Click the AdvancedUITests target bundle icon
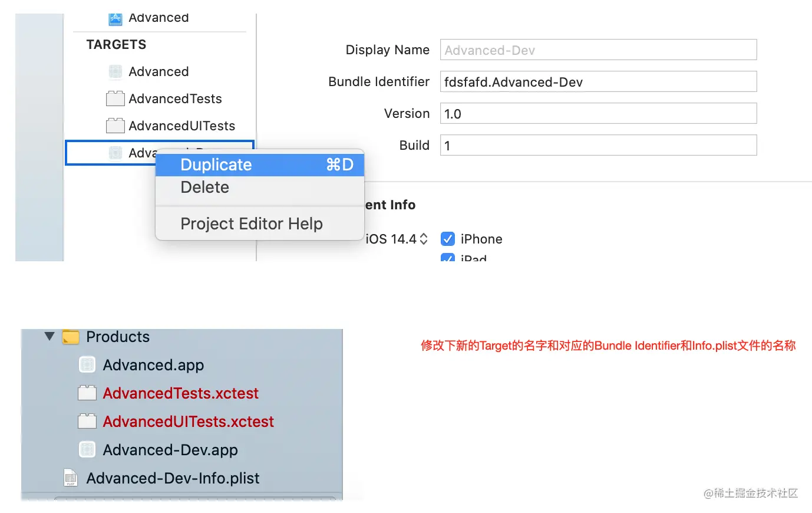Screen dimensions: 812x513 tap(115, 126)
